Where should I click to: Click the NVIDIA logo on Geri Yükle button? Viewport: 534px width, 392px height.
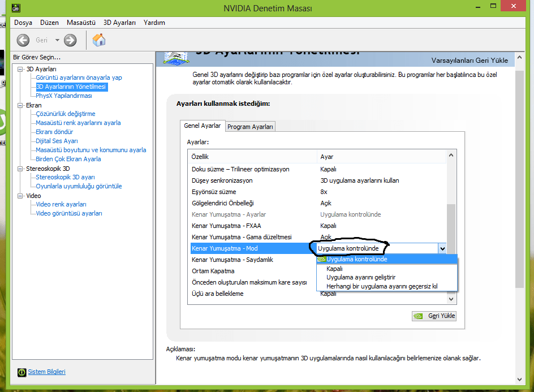[x=418, y=316]
